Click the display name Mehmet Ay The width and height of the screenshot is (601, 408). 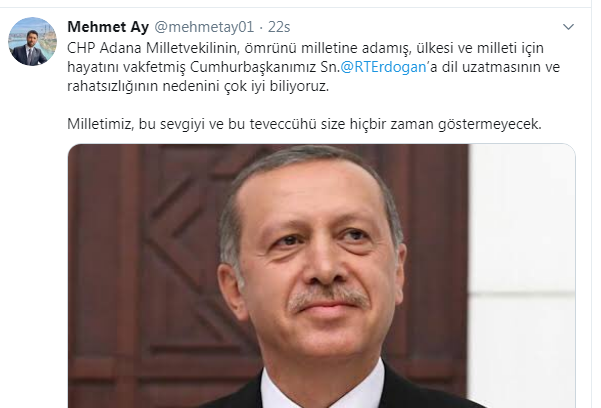tap(108, 27)
